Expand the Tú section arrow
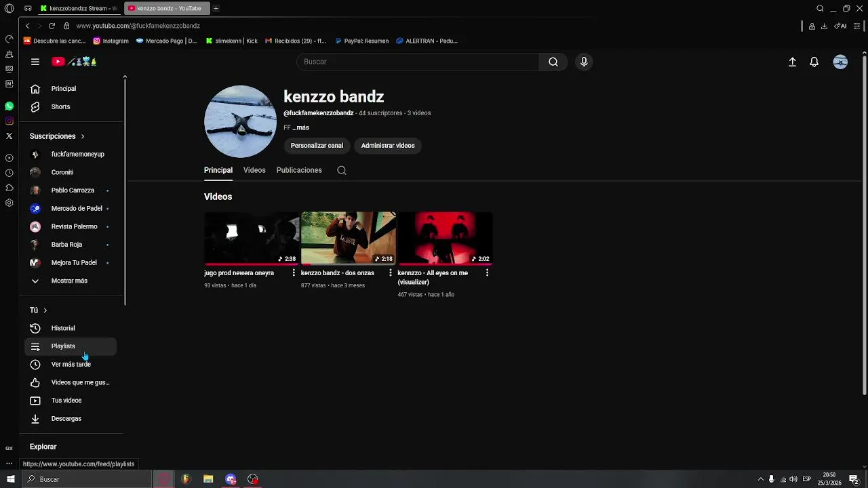The height and width of the screenshot is (488, 868). pyautogui.click(x=45, y=310)
